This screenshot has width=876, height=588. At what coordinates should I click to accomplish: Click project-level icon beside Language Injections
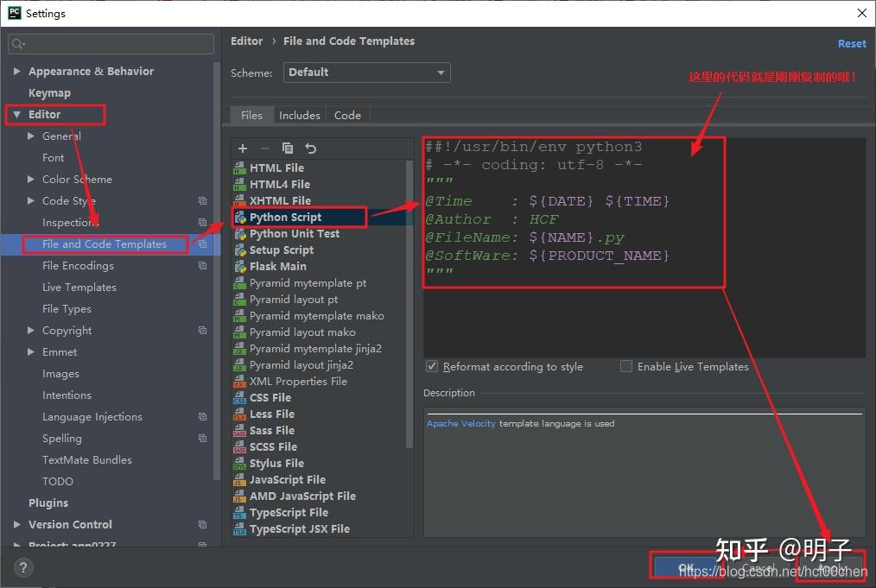202,416
